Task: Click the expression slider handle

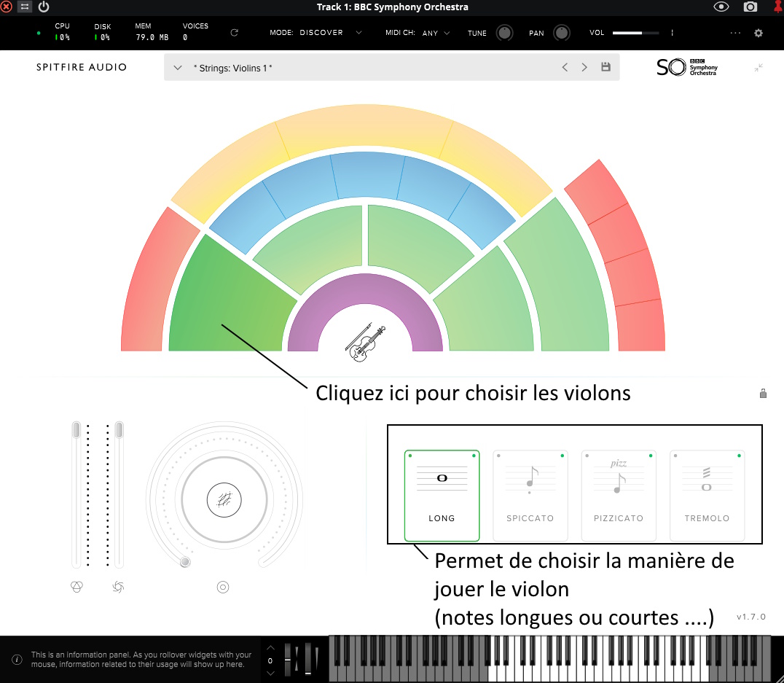Action: pyautogui.click(x=76, y=430)
